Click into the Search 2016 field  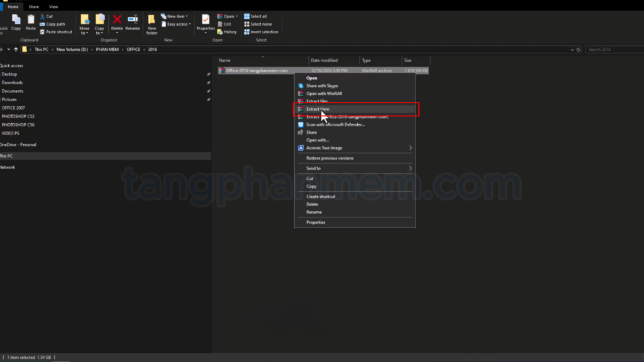click(x=614, y=50)
